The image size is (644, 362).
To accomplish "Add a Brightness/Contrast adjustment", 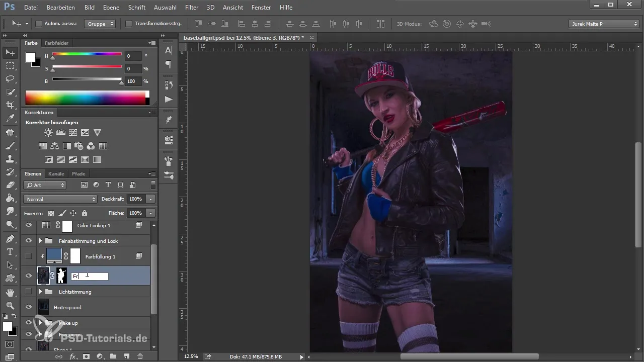I will pyautogui.click(x=48, y=133).
